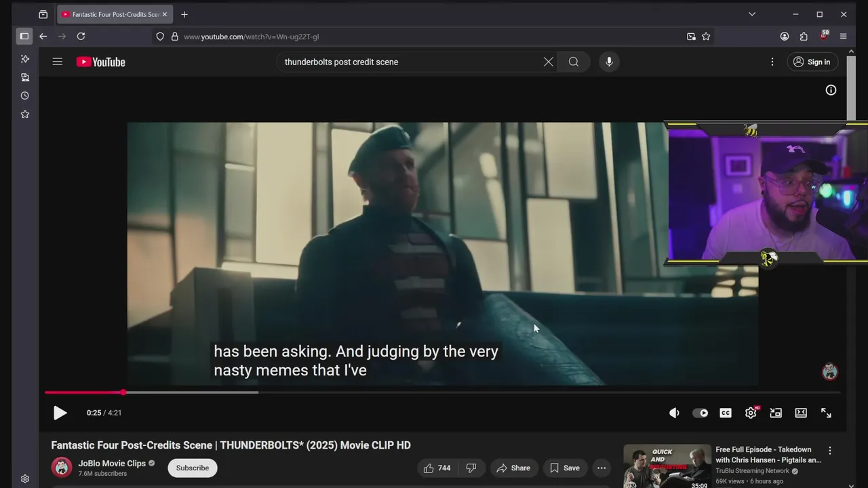Bookmark this page with star
Image resolution: width=868 pixels, height=488 pixels.
[x=706, y=37]
